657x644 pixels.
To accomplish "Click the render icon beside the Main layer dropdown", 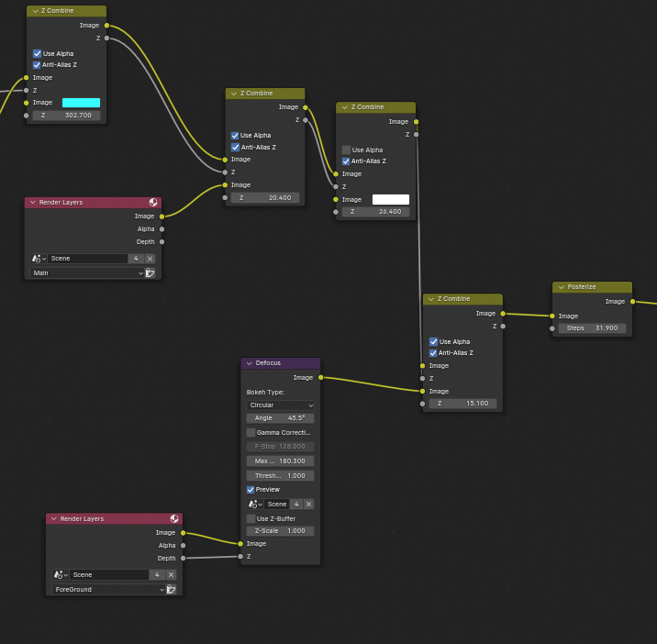I will point(150,273).
